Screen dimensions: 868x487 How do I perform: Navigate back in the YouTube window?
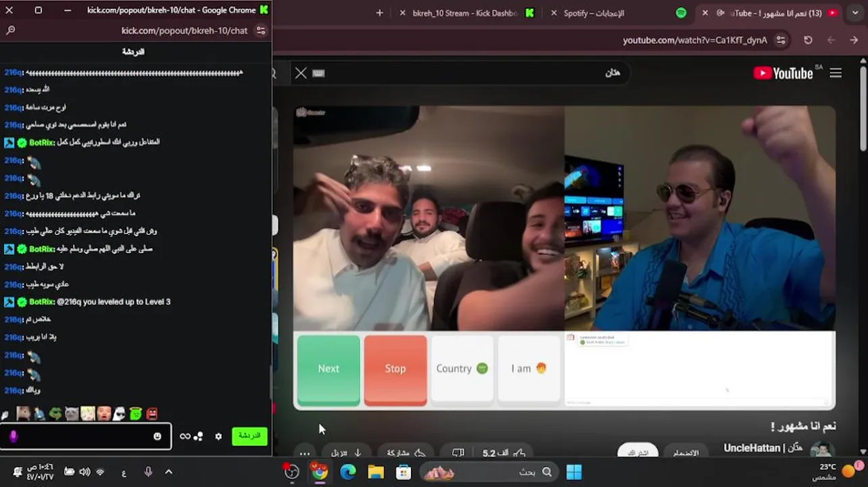click(854, 40)
